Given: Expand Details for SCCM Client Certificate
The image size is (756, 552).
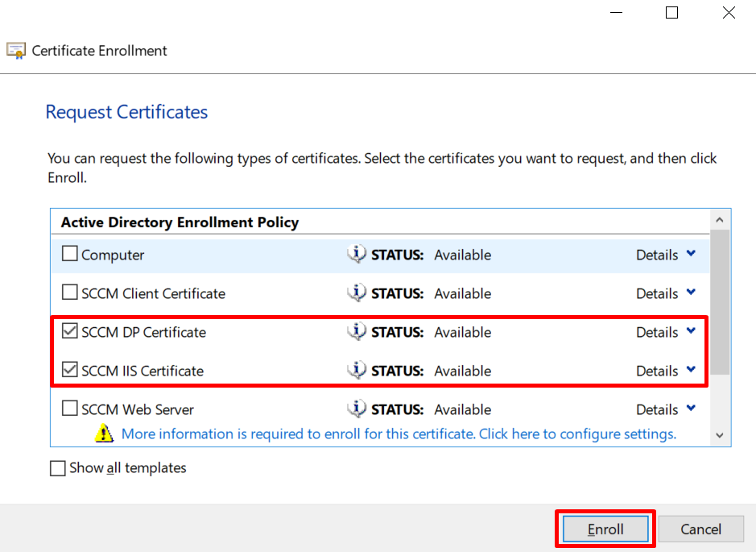Looking at the screenshot, I should point(666,293).
